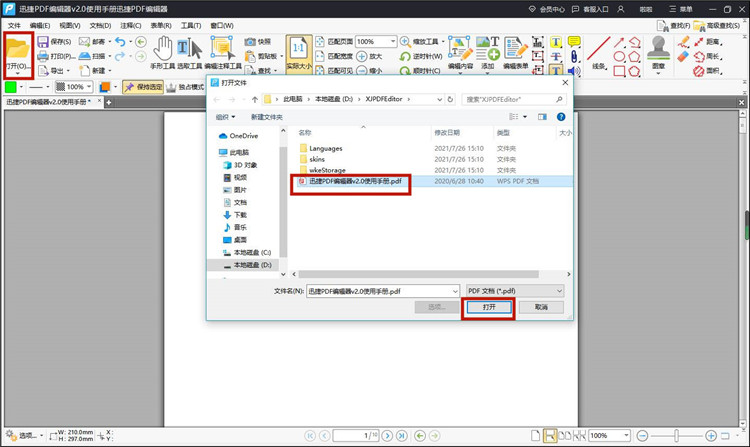This screenshot has width=750, height=447.
Task: Open the ribbon zoom 100% dropdown
Action: tap(393, 42)
